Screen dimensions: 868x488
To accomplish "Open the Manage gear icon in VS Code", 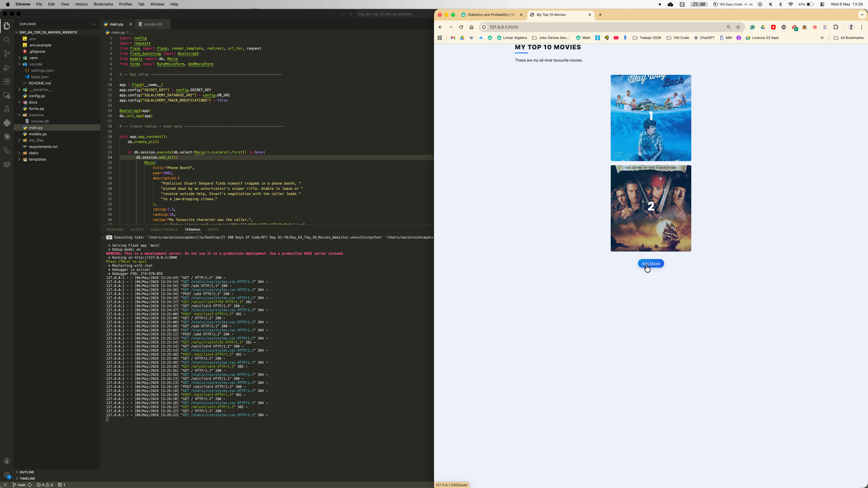I will [7, 475].
